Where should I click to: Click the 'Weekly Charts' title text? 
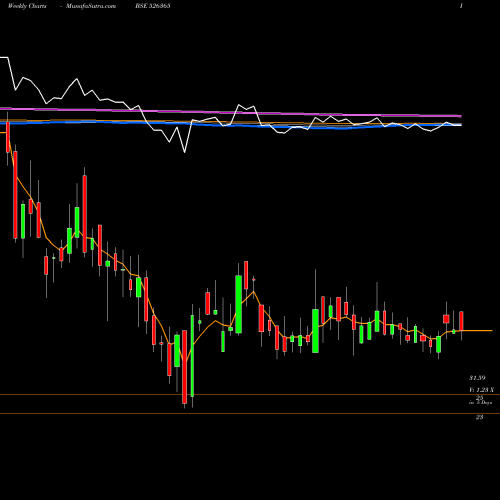coord(27,6)
